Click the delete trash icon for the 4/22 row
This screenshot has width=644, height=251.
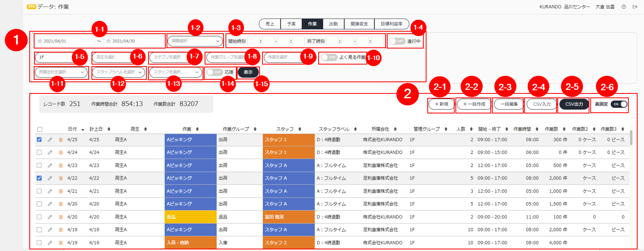(x=61, y=178)
